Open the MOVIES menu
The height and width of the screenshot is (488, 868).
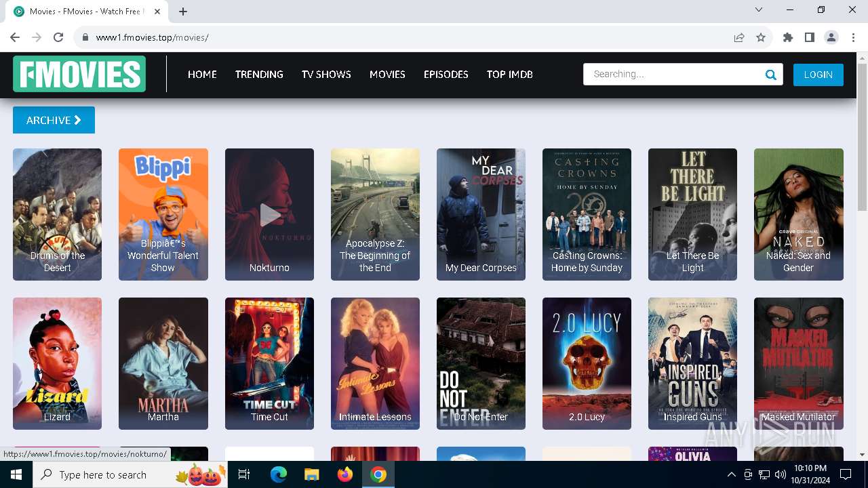(387, 75)
